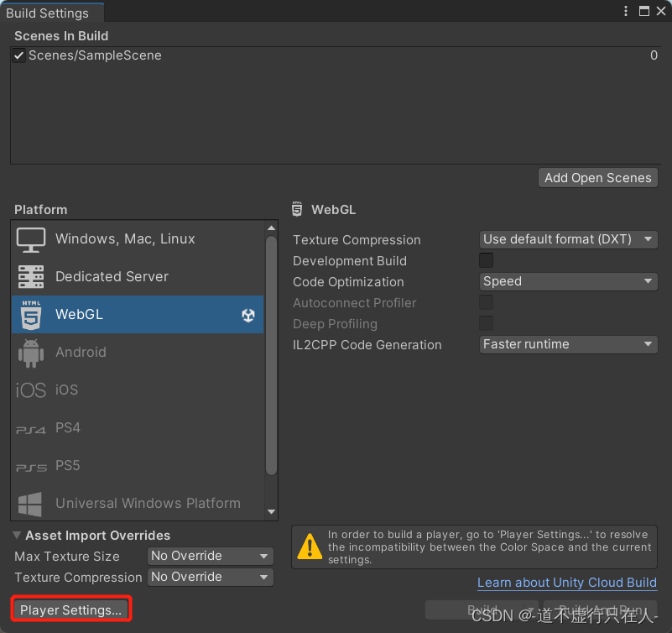
Task: Select the PS5 platform
Action: click(138, 466)
